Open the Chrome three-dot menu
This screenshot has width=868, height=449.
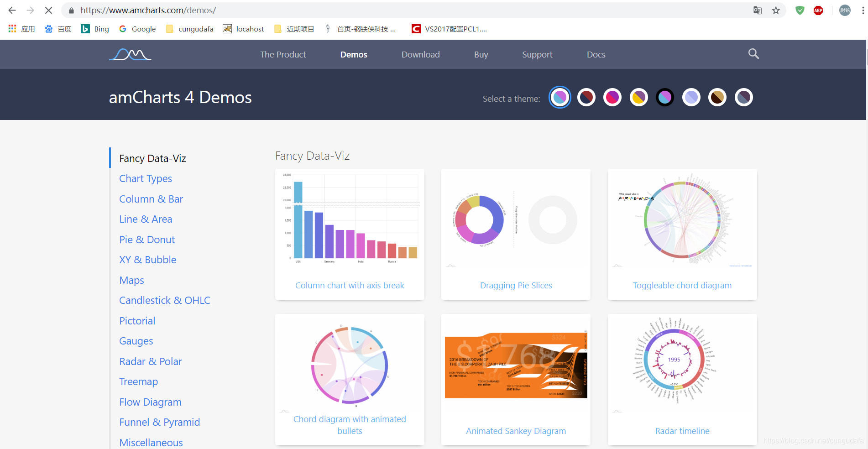[x=863, y=10]
